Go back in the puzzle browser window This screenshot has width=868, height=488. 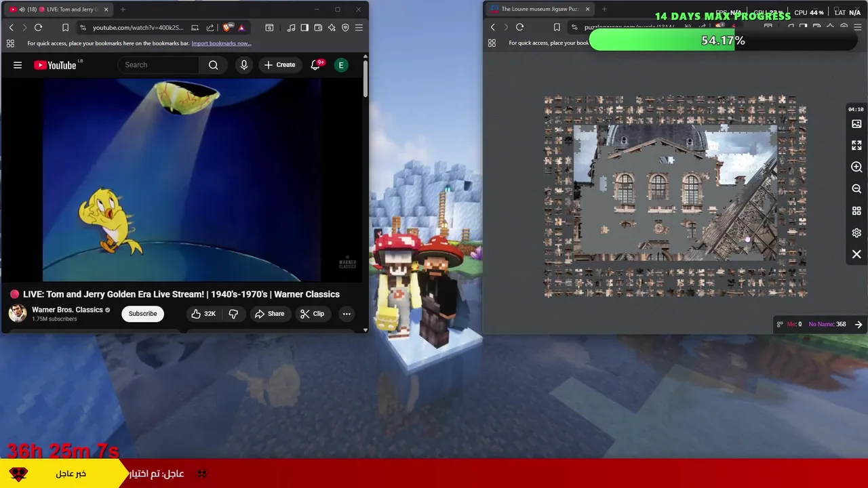(493, 27)
